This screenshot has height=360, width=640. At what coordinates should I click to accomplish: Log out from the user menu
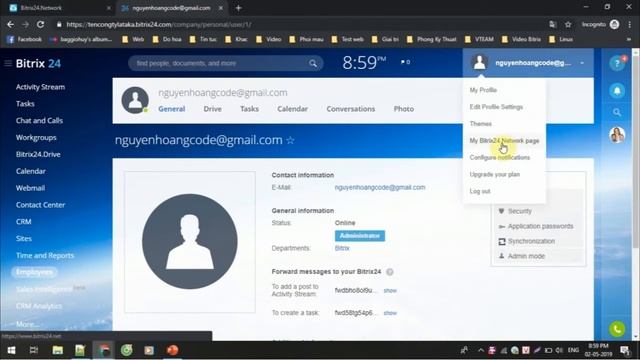click(480, 191)
